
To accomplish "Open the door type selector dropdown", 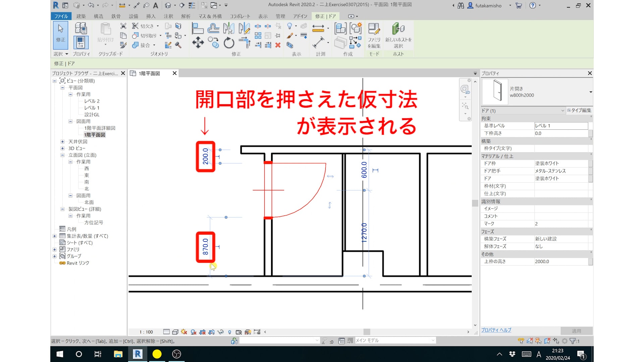I will 590,92.
